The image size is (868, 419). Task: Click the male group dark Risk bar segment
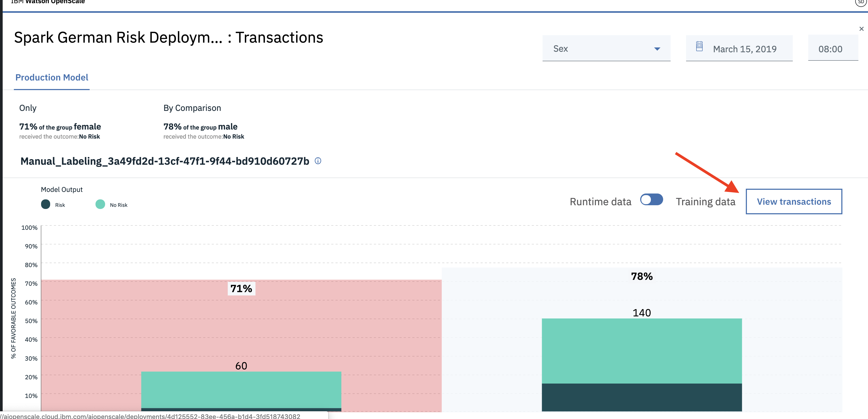(x=642, y=397)
